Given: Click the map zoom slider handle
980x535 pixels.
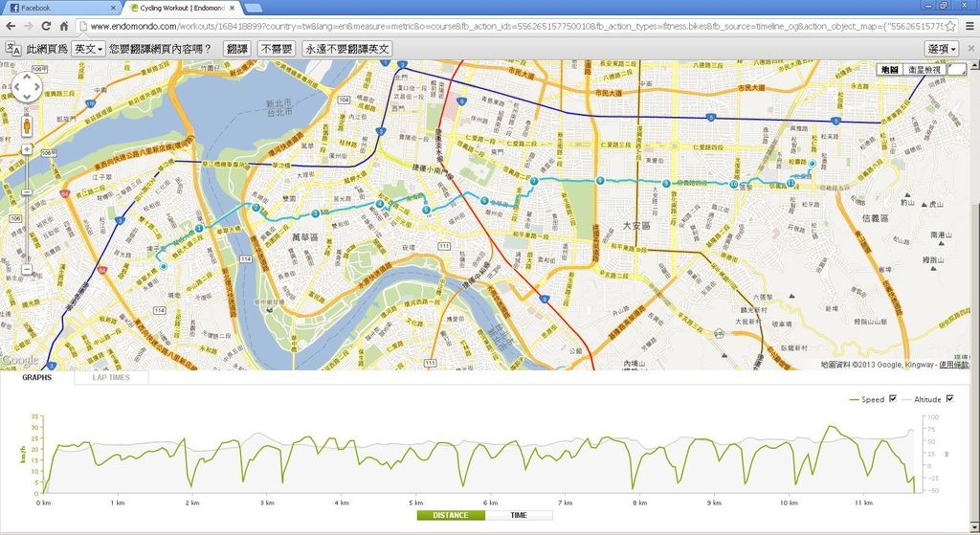Looking at the screenshot, I should tap(27, 191).
